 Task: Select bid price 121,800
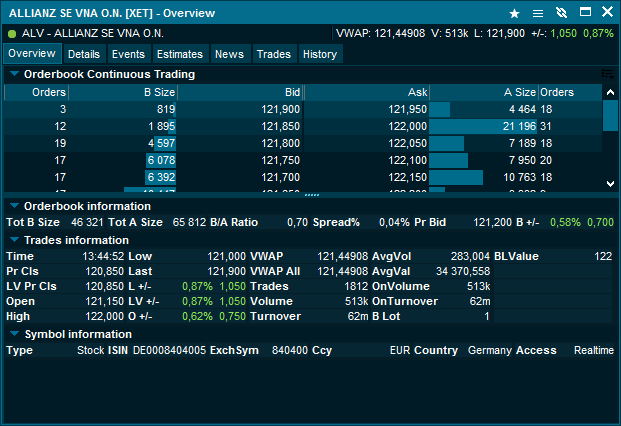click(281, 143)
